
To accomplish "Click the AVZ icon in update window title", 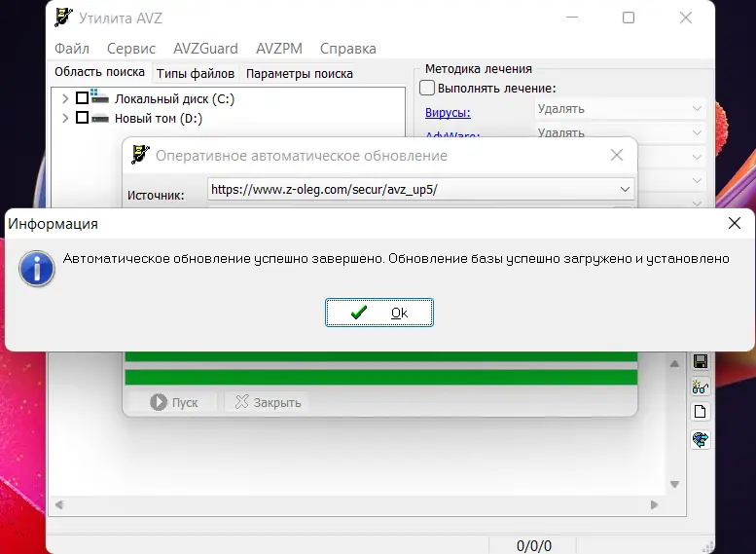I will 140,155.
